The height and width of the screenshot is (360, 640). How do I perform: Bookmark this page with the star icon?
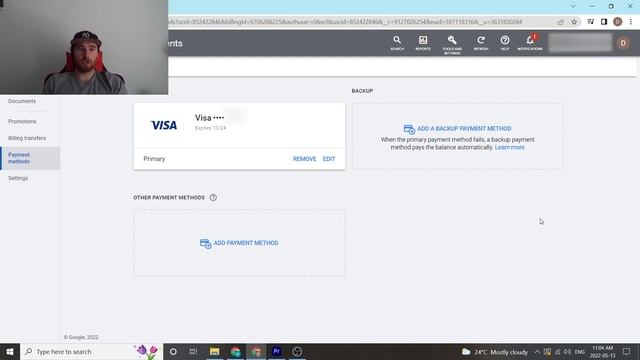[574, 22]
